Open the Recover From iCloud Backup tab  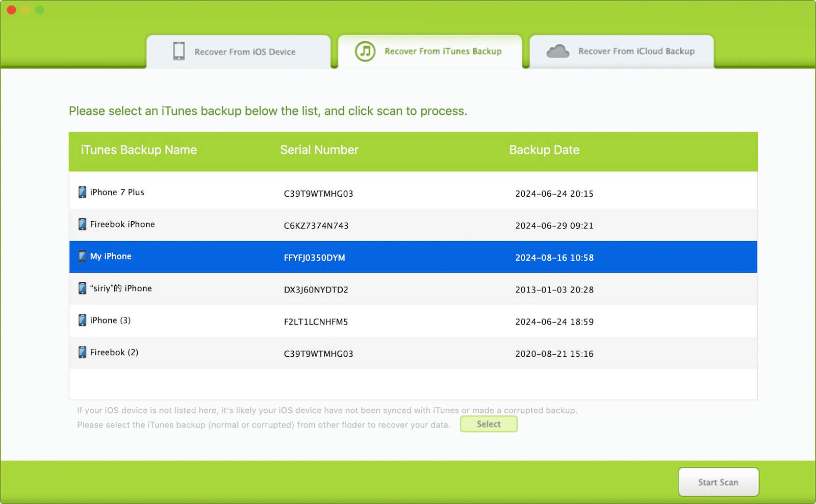pyautogui.click(x=635, y=51)
